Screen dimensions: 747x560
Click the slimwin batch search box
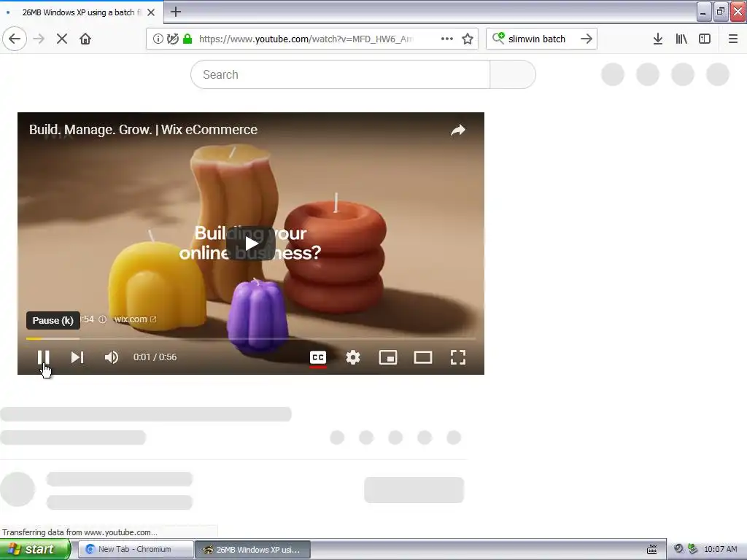coord(537,39)
